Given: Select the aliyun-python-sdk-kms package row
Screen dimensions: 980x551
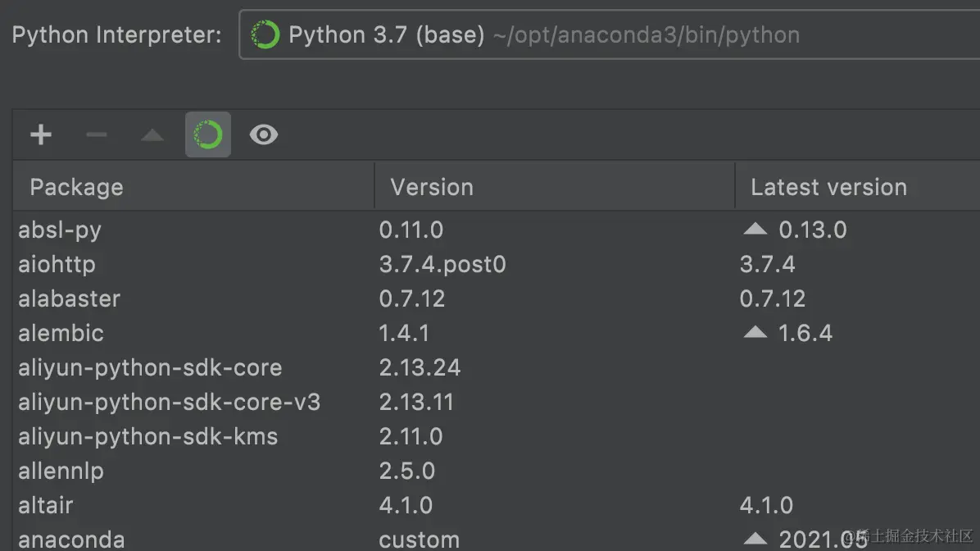Looking at the screenshot, I should pyautogui.click(x=147, y=437).
